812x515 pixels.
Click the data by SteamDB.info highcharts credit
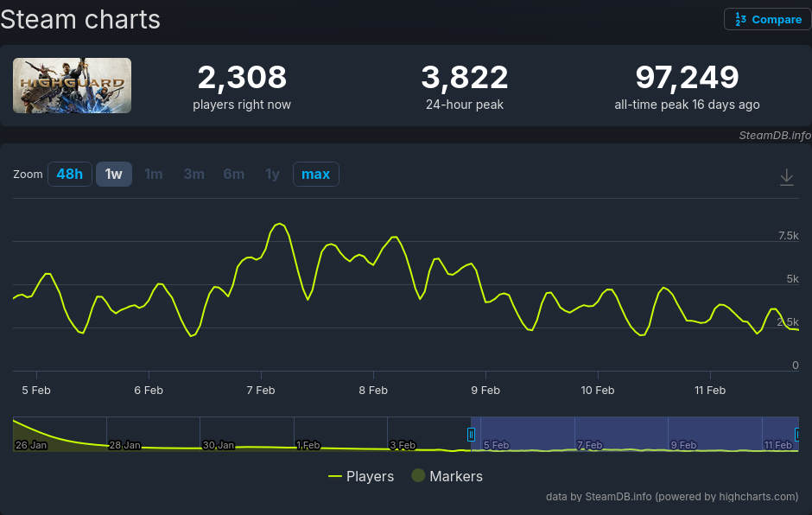point(672,496)
